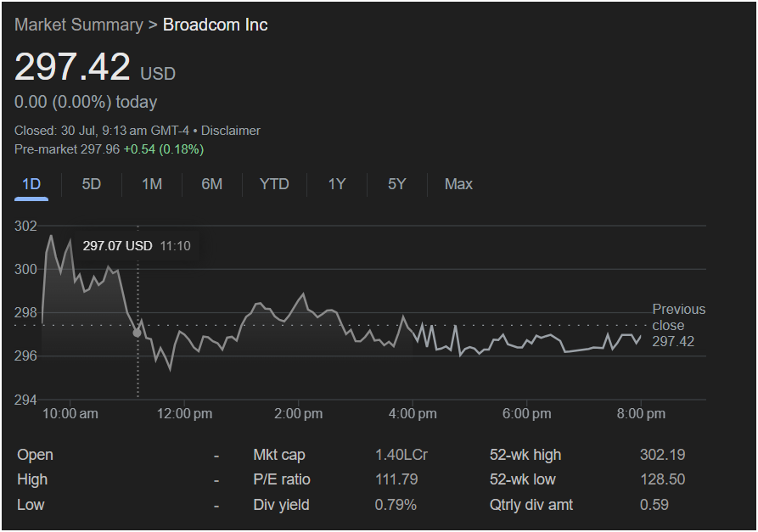Click the P/E ratio label

281,479
